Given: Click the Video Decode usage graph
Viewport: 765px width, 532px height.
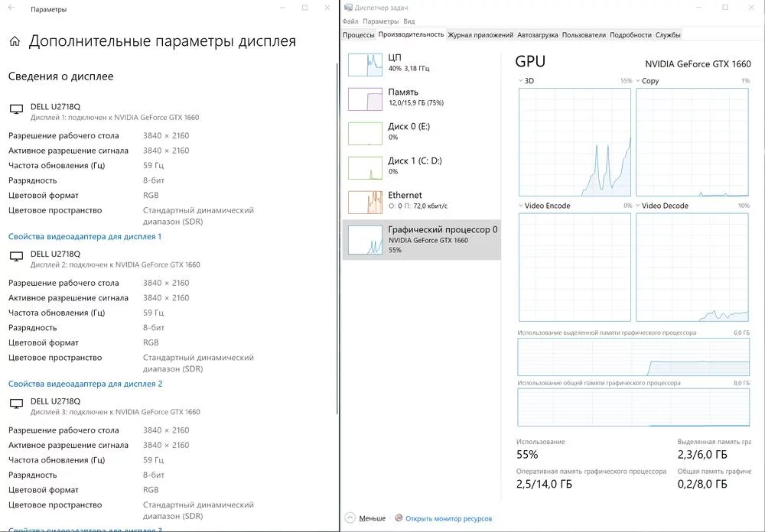Looking at the screenshot, I should [x=692, y=268].
